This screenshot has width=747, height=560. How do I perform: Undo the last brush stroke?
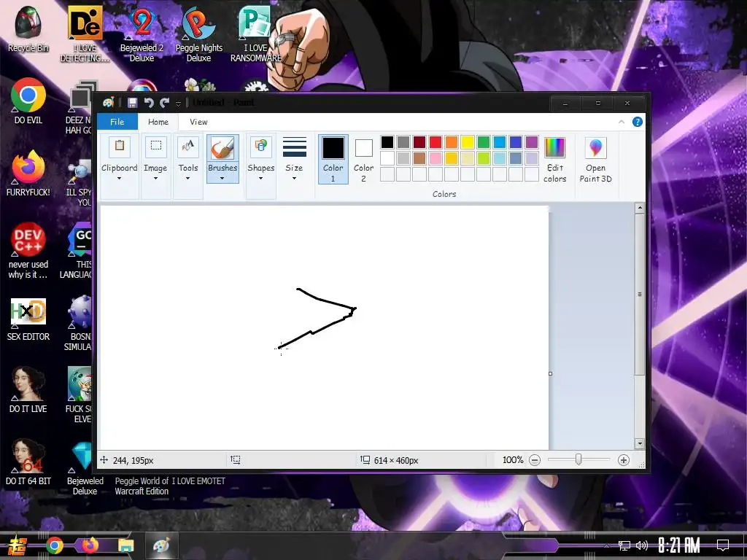(149, 103)
